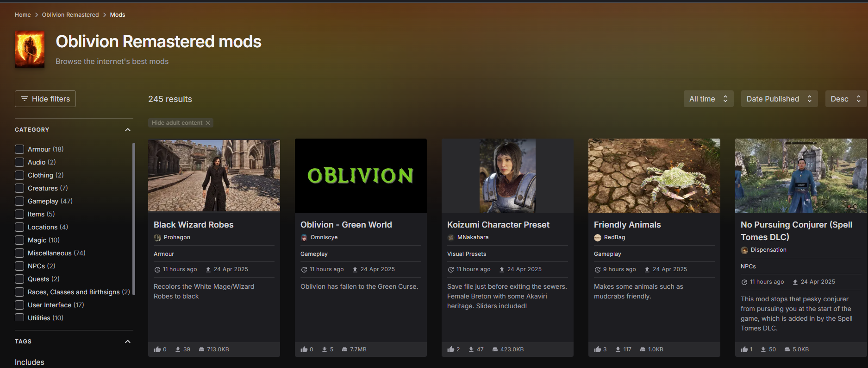Click the Friendly Animals mudcrab thumbnail
The image size is (868, 368).
[x=654, y=176]
